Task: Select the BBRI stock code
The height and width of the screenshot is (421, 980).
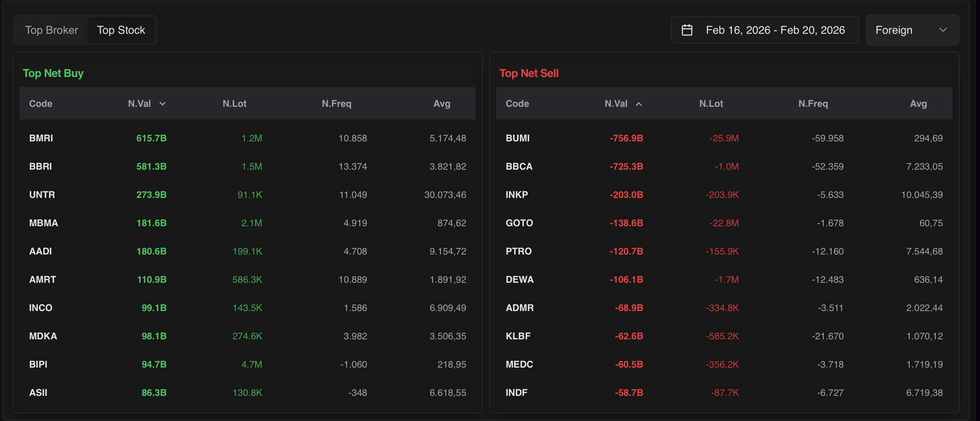Action: tap(40, 167)
